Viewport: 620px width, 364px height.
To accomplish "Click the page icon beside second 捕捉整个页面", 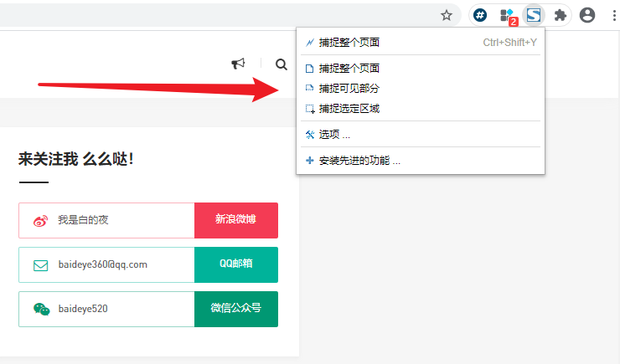I will [x=310, y=69].
